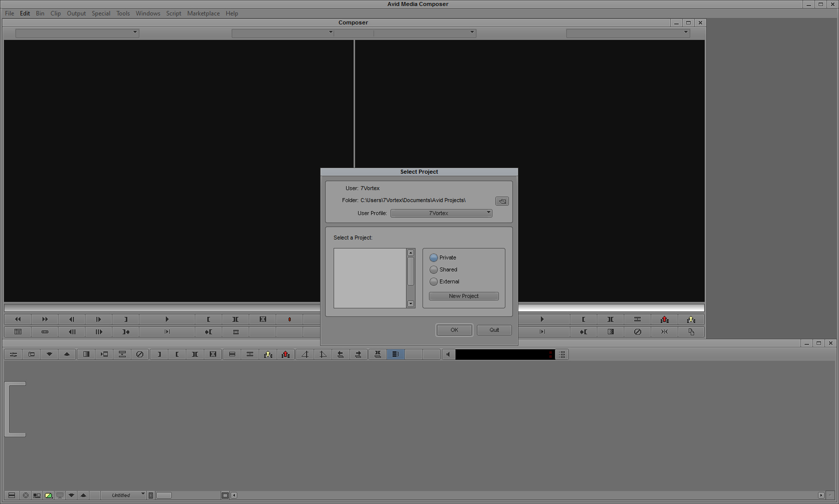This screenshot has height=504, width=839.
Task: Expand the first dropdown above source monitor
Action: click(x=77, y=33)
